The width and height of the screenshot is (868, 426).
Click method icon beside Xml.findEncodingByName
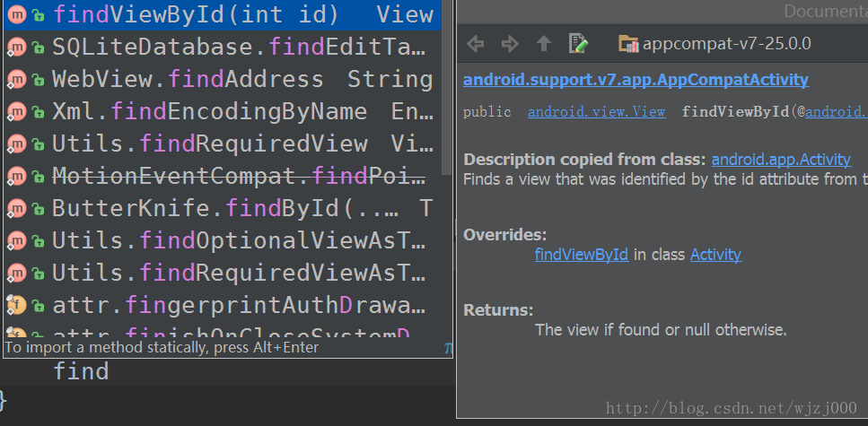(17, 112)
